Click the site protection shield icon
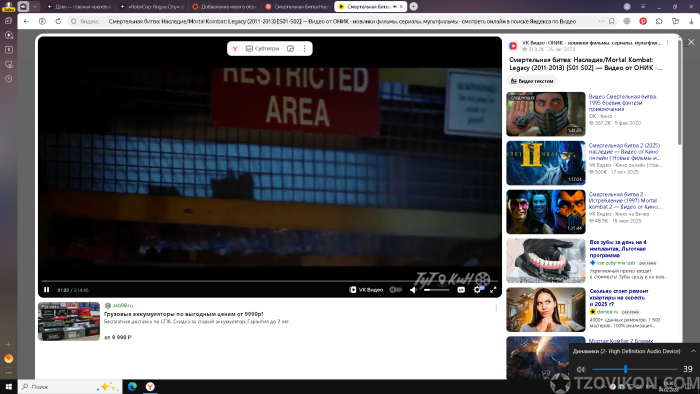The width and height of the screenshot is (700, 394). [74, 21]
